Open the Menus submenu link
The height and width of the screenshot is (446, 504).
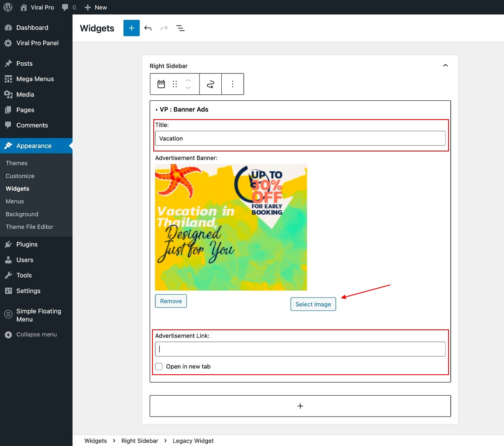pyautogui.click(x=15, y=201)
